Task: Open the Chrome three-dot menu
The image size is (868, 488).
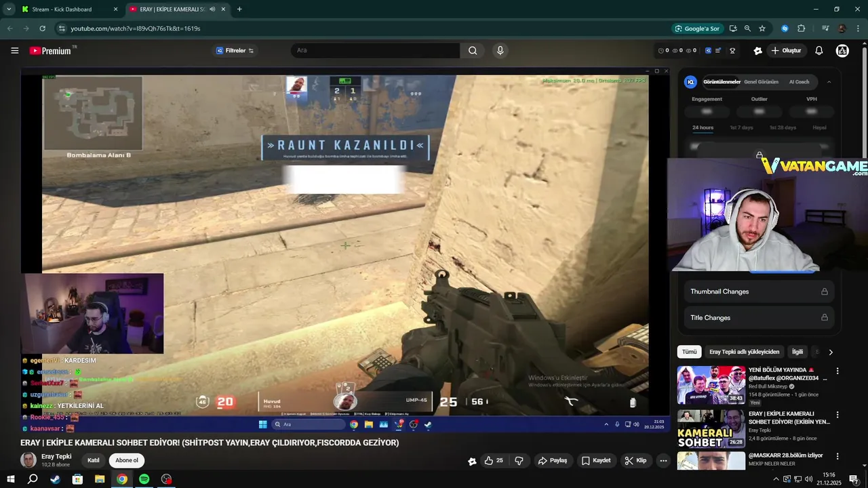Action: (x=859, y=28)
